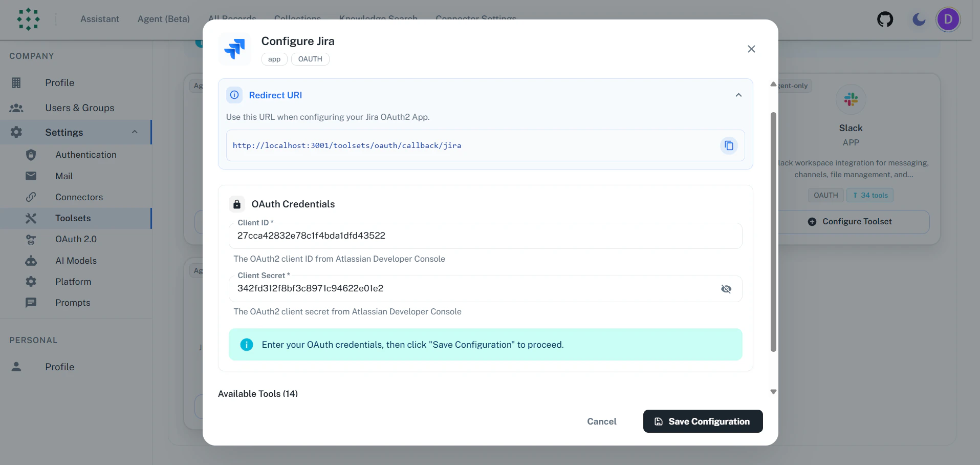This screenshot has width=980, height=465.
Task: Select the Prompts chat icon
Action: (x=31, y=303)
